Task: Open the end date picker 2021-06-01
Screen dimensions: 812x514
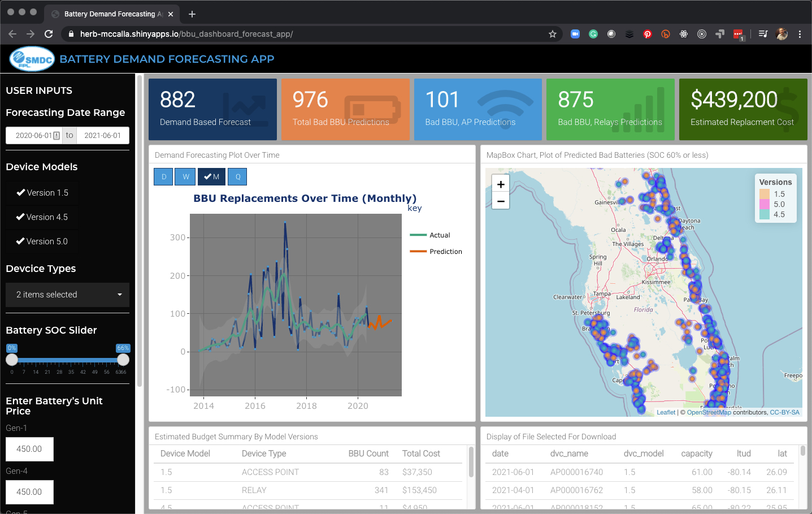Action: coord(102,136)
